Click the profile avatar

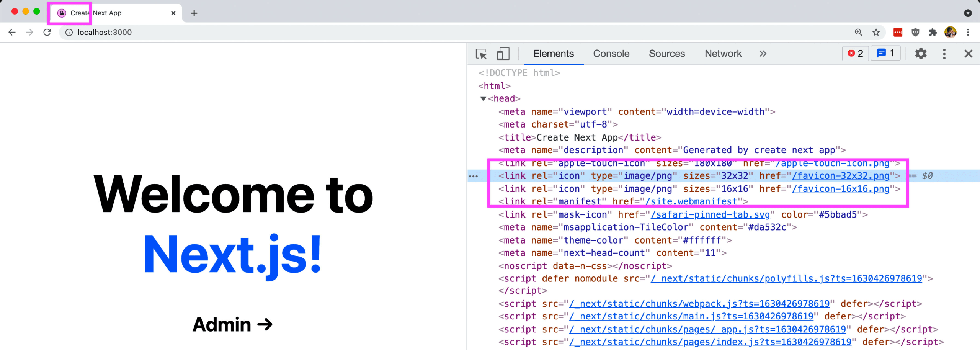(x=951, y=33)
